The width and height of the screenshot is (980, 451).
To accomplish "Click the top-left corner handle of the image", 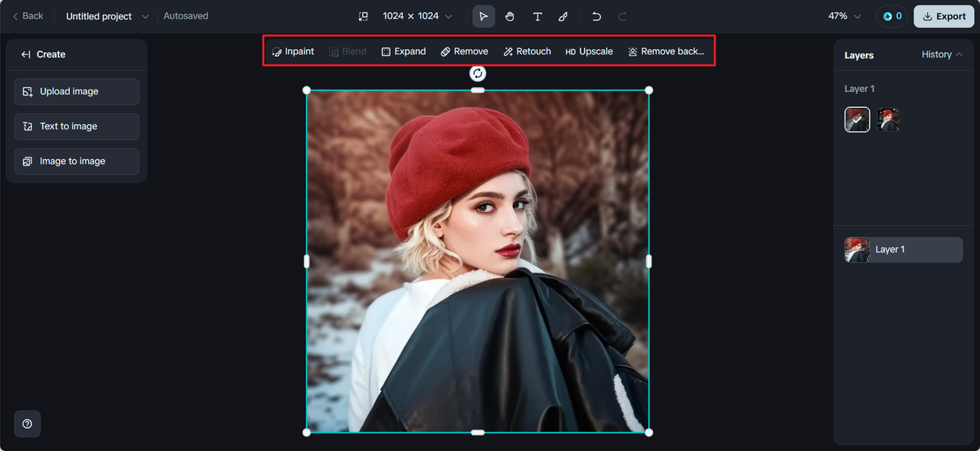I will [x=307, y=90].
